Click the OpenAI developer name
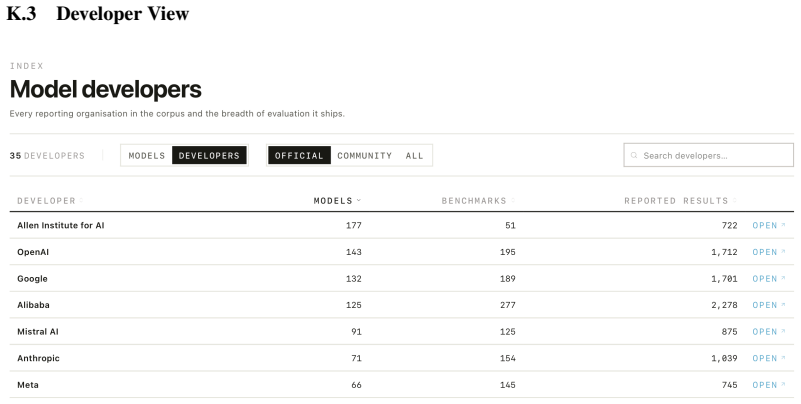Screen dimensions: 801x404 (x=33, y=252)
